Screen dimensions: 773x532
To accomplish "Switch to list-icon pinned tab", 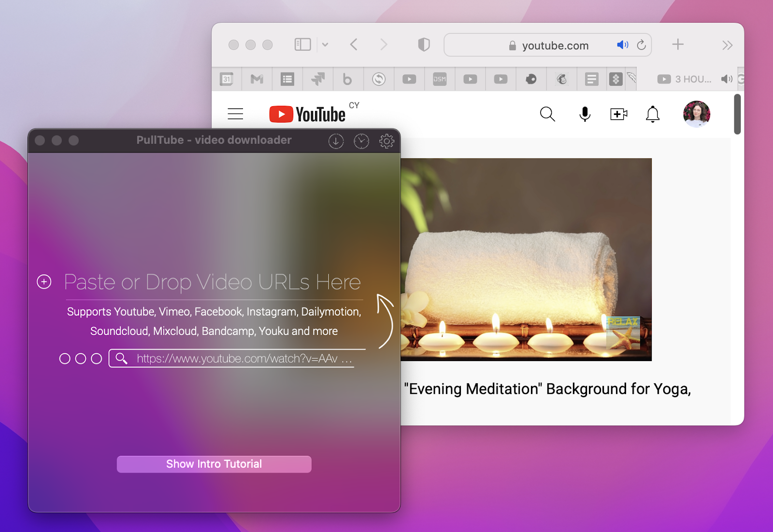I will point(287,79).
